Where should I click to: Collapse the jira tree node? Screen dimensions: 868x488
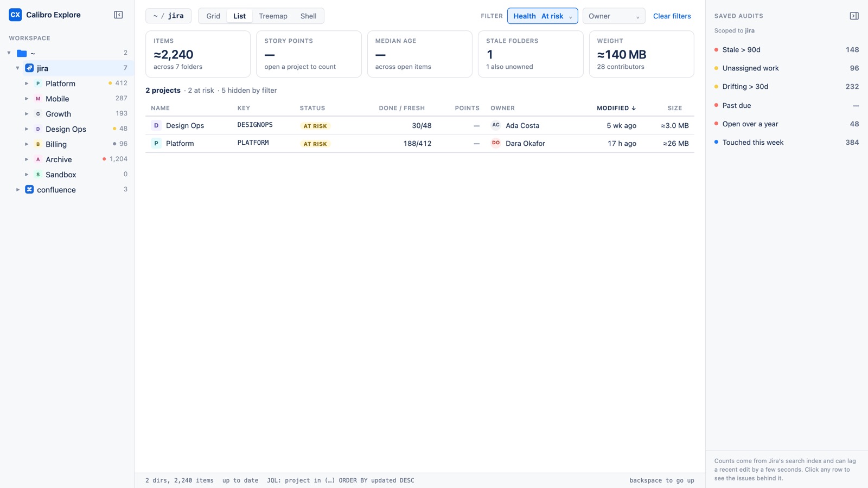point(18,68)
